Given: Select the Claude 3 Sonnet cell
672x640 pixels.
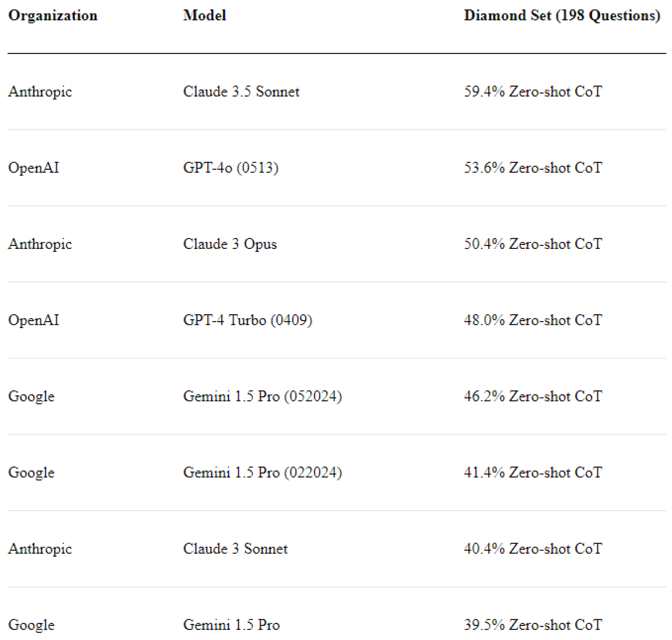Looking at the screenshot, I should [x=235, y=548].
